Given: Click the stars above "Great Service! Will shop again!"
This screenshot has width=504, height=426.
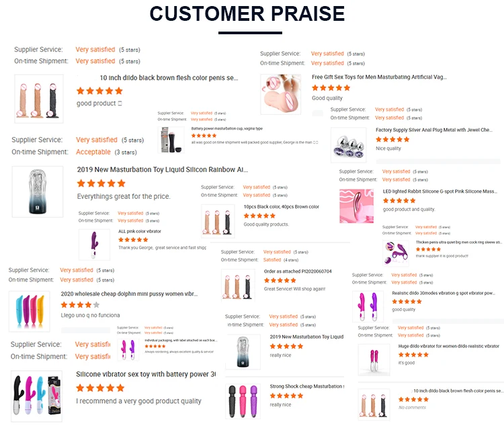Looking at the screenshot, I should (x=280, y=280).
